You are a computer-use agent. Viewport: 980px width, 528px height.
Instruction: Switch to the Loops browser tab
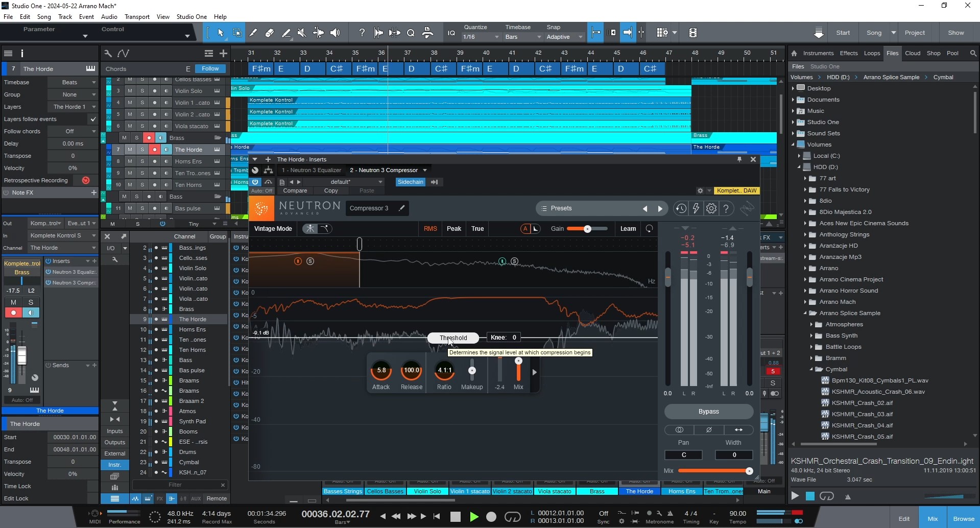tap(872, 53)
